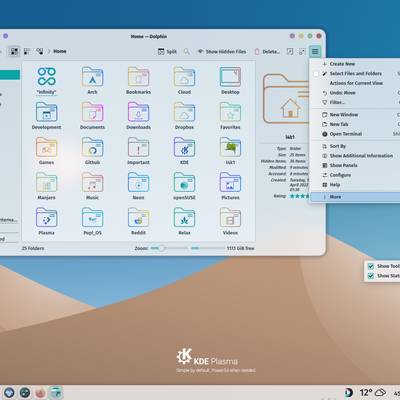
Task: Select the Pictures folder
Action: pyautogui.click(x=230, y=186)
